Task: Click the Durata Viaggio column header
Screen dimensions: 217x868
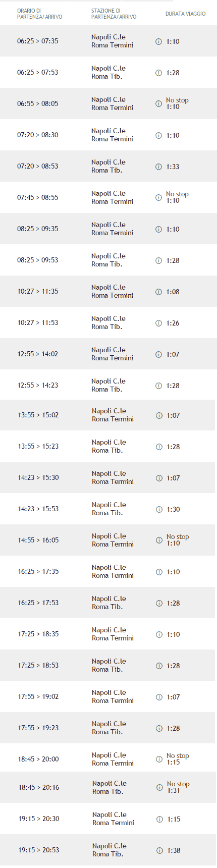Action: pyautogui.click(x=185, y=14)
